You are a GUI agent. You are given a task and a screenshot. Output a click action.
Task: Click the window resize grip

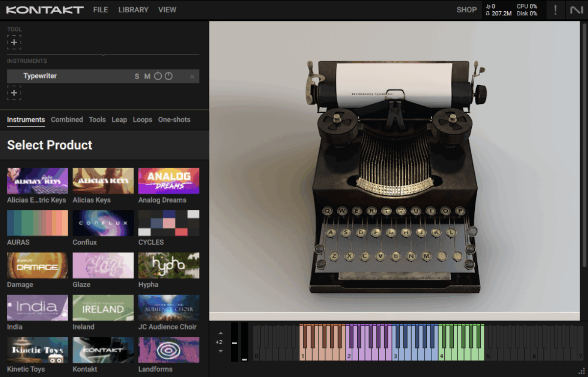click(x=582, y=371)
